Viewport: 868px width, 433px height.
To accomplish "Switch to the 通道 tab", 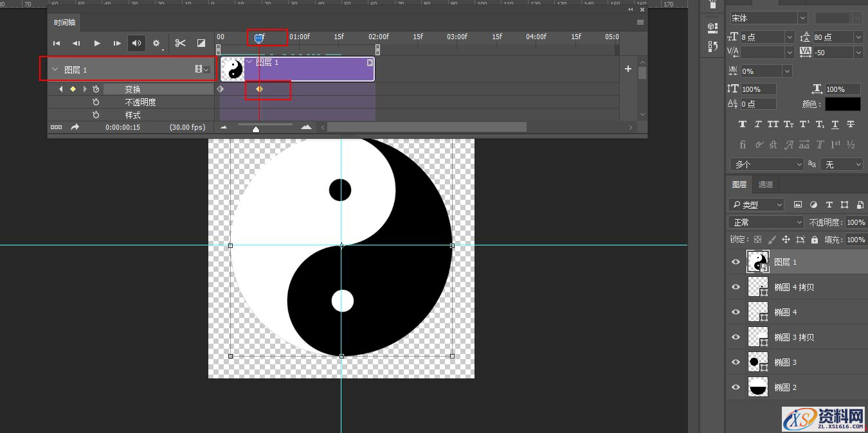I will [x=765, y=184].
